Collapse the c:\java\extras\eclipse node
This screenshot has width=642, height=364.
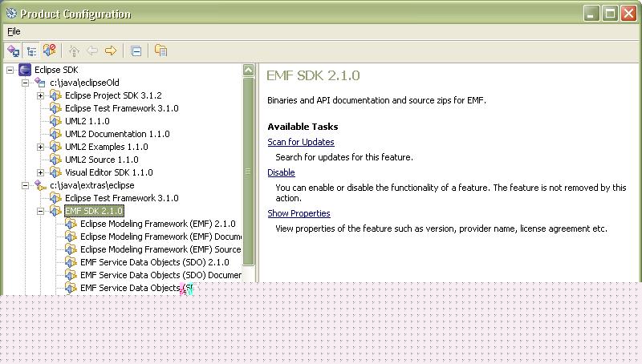[x=26, y=185]
